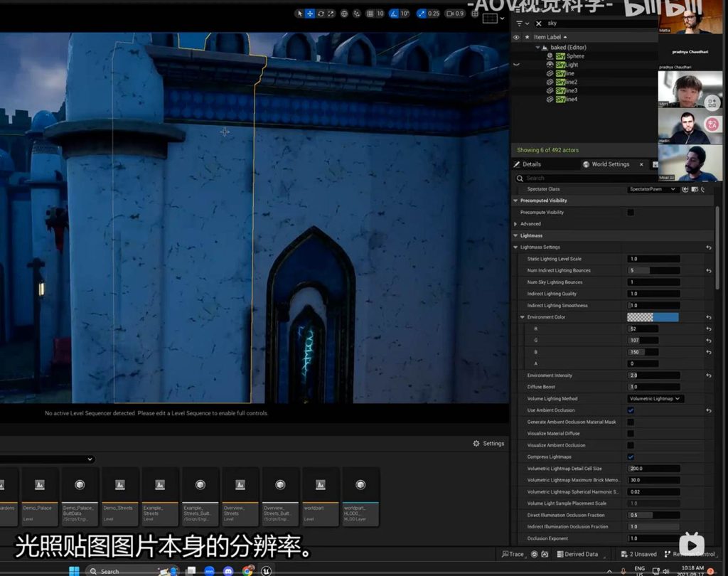The width and height of the screenshot is (728, 576).
Task: Expand the Advanced section under Precomputed Visibility
Action: coord(516,224)
